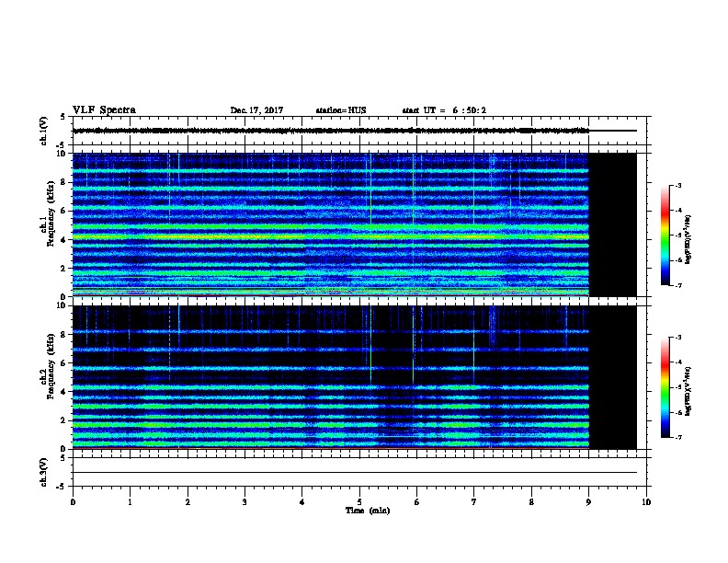
Task: Click the time axis tick label "2"
Action: click(x=188, y=501)
